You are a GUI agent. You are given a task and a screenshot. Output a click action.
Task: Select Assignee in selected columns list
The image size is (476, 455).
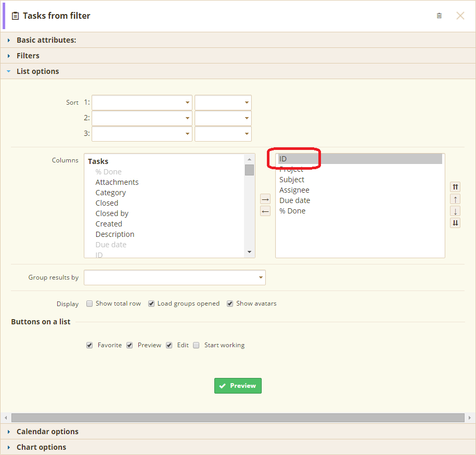pyautogui.click(x=294, y=190)
